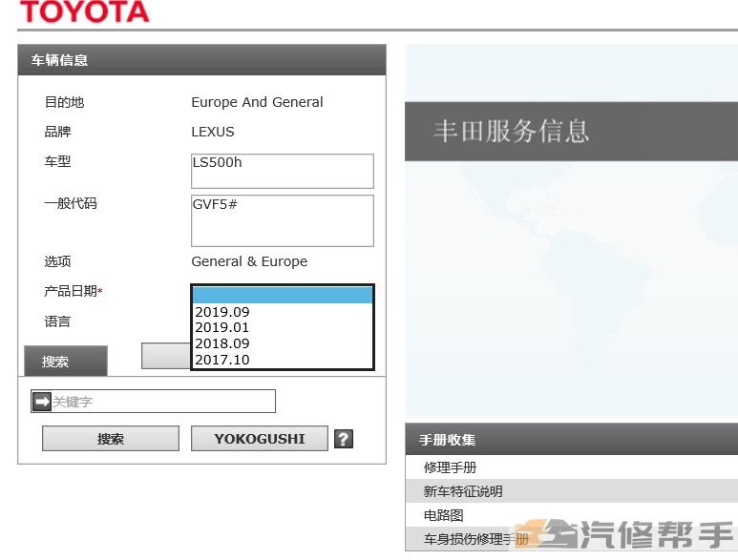Click the blank gray button beside 搜索 tab
The width and height of the screenshot is (738, 560).
tap(166, 356)
